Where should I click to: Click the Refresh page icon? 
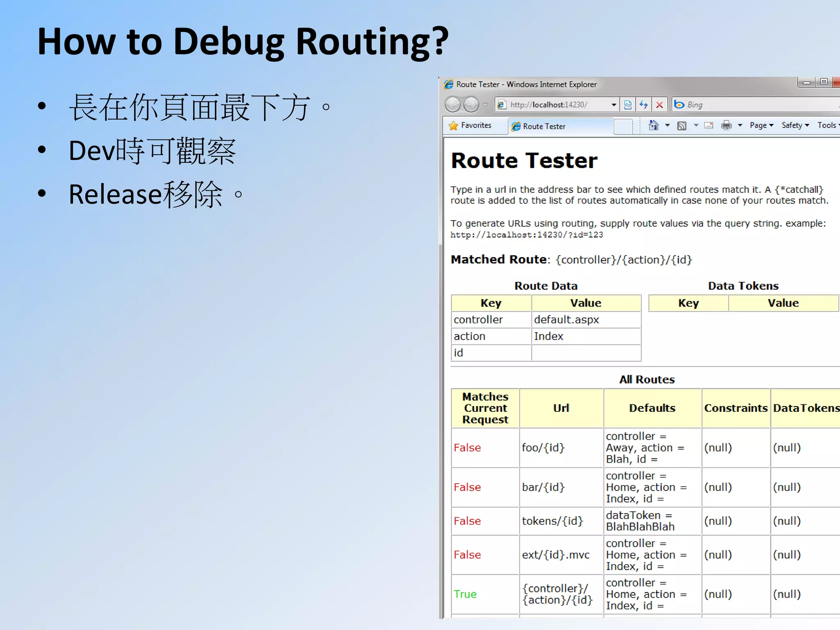pyautogui.click(x=644, y=105)
